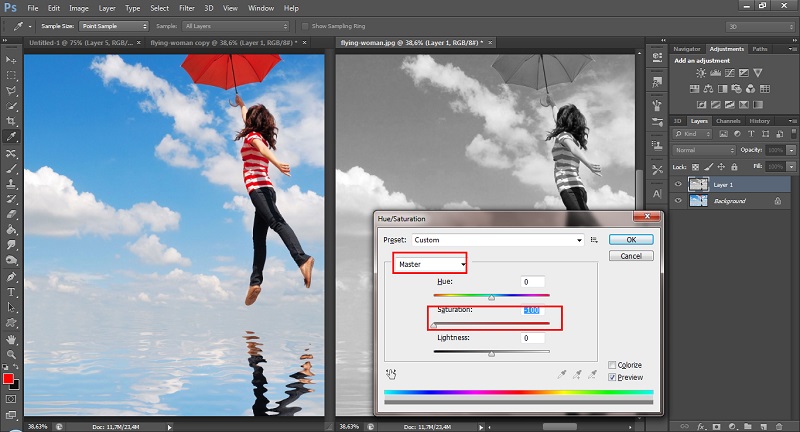Screen dimensions: 800x432
Task: Open the Fill dropdown arrow
Action: [791, 166]
